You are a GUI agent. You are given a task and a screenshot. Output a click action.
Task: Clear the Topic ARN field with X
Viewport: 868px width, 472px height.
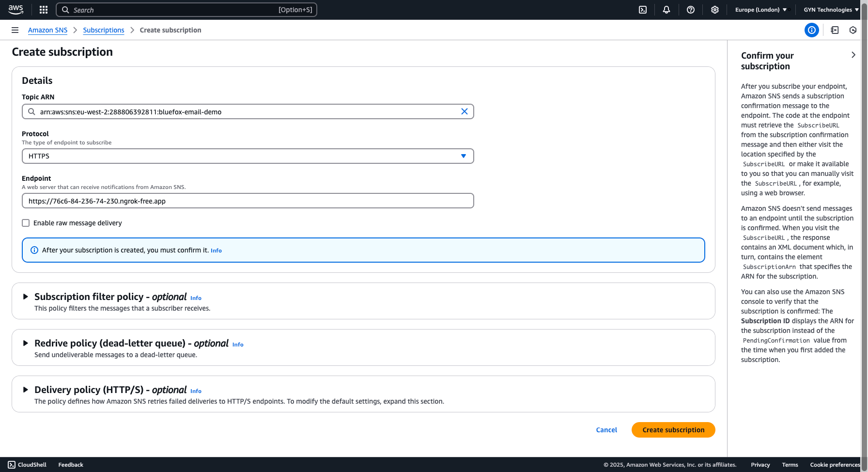click(x=464, y=111)
